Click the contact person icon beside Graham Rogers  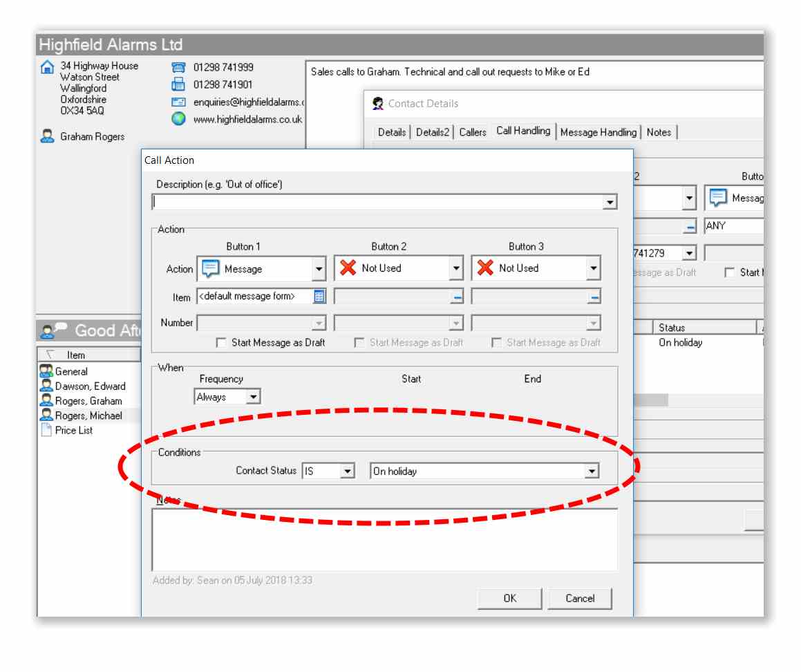pyautogui.click(x=47, y=136)
